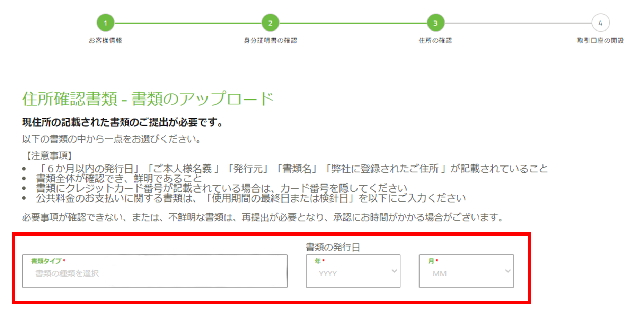Click the green progress line between steps 1 and 2

188,23
